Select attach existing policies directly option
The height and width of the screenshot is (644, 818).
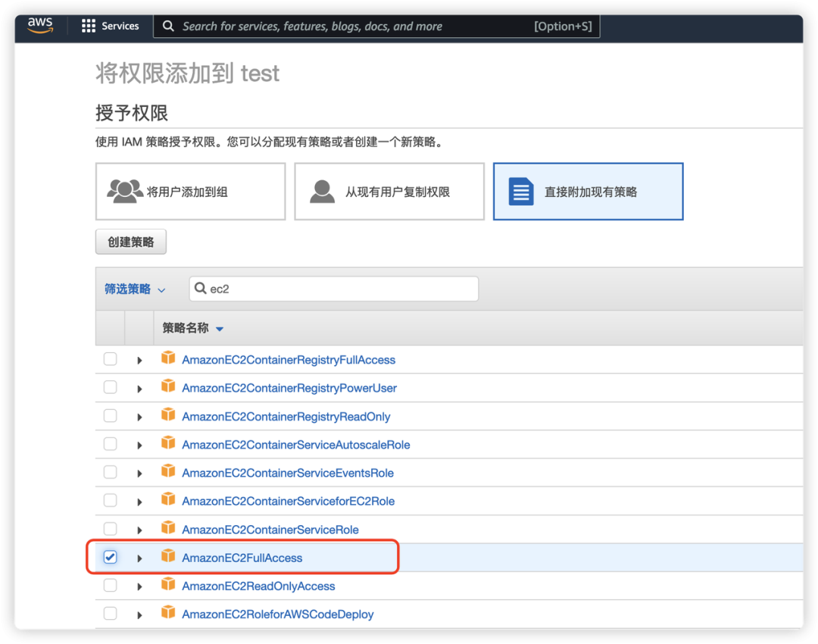coord(588,192)
